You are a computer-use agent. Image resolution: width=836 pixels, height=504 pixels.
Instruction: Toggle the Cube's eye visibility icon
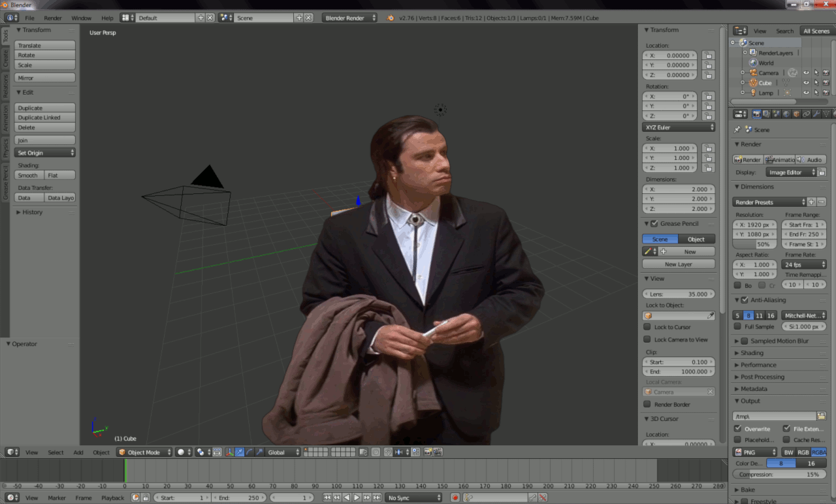pos(806,83)
